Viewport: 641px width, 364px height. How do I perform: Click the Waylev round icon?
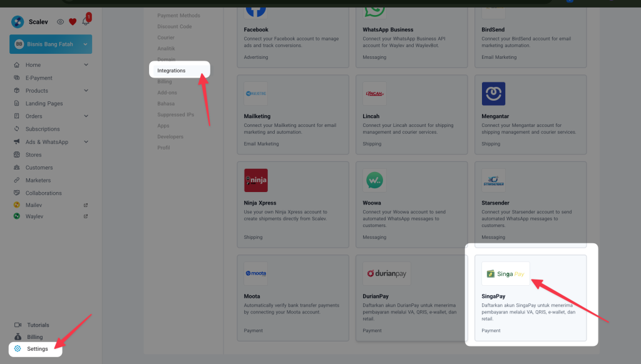tap(17, 216)
